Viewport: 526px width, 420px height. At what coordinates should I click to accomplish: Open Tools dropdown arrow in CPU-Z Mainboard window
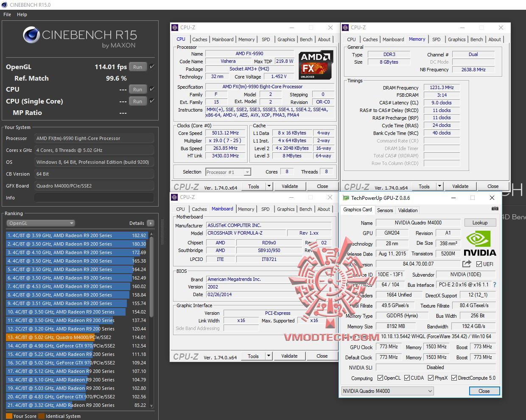click(x=269, y=356)
